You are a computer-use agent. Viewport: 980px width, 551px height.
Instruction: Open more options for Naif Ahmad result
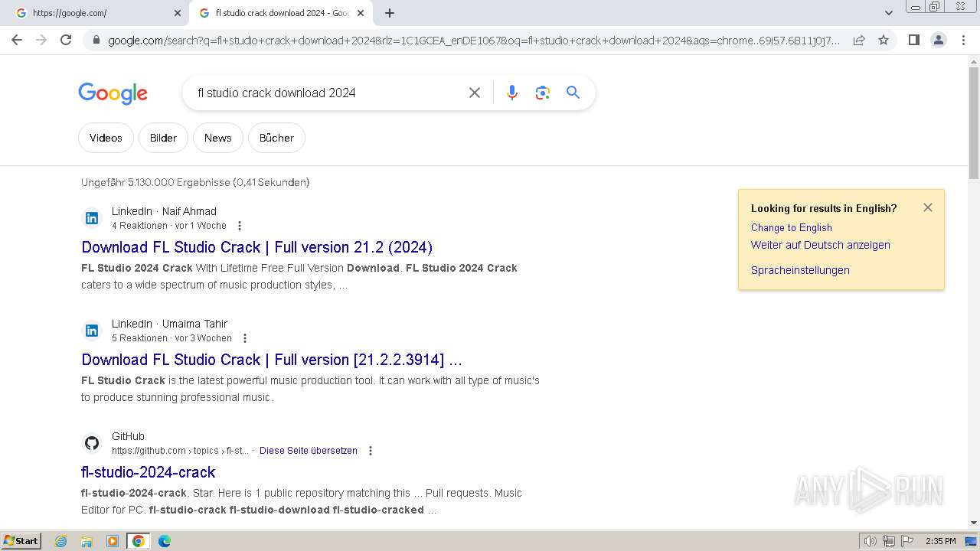coord(240,226)
